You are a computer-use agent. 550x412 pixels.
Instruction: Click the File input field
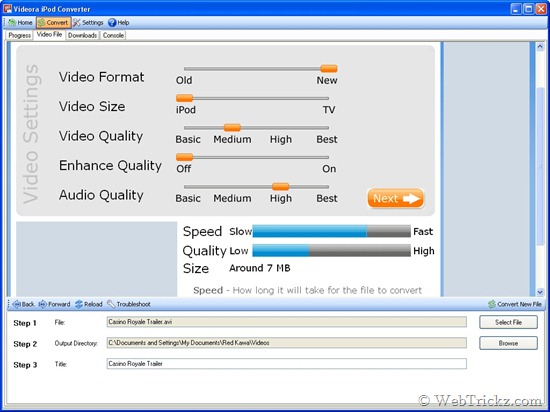click(x=287, y=322)
